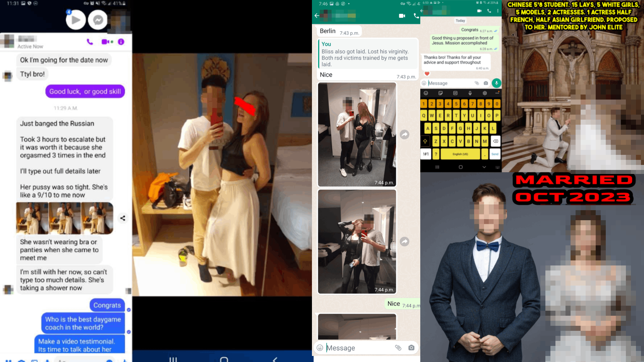The width and height of the screenshot is (644, 362).
Task: Collapse keyboard using down chevron in nav bar
Action: (x=484, y=167)
